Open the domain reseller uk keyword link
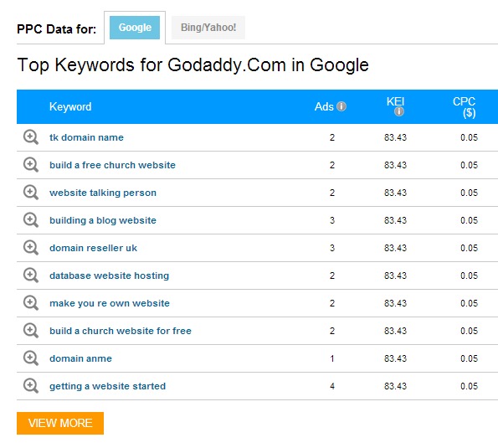 tap(94, 248)
